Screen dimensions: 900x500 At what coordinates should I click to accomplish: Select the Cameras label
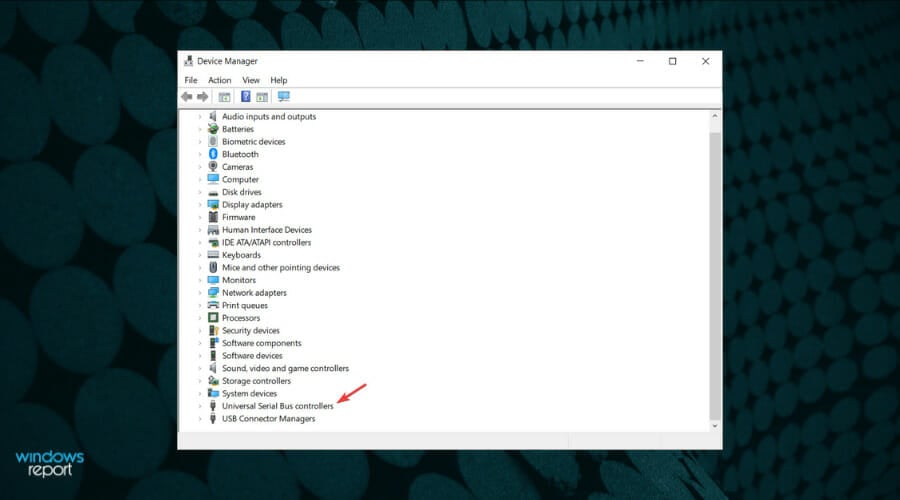(238, 167)
